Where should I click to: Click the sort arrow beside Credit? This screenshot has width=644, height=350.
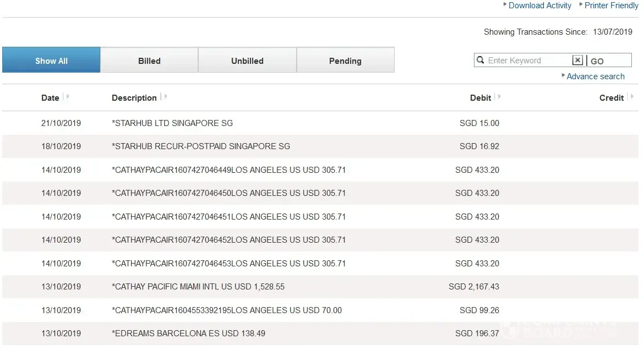point(631,97)
